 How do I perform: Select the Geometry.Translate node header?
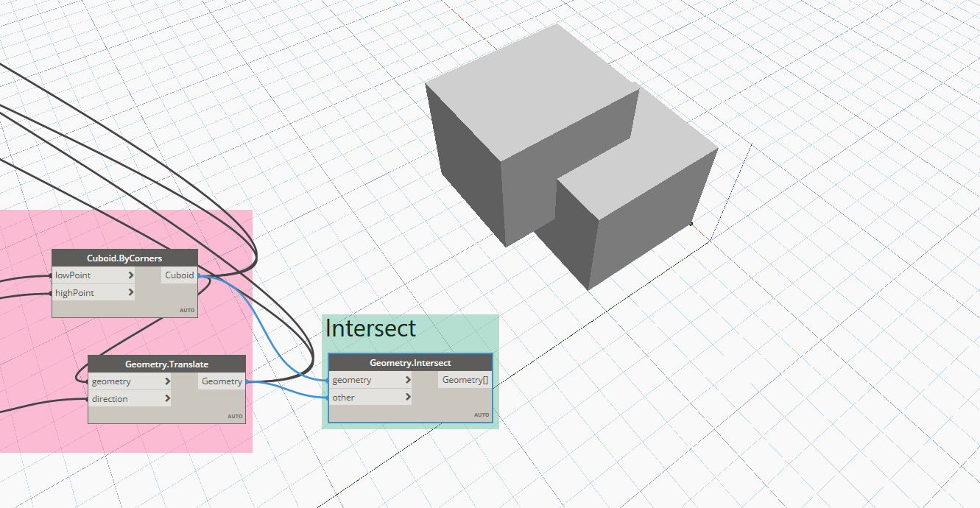[x=166, y=364]
